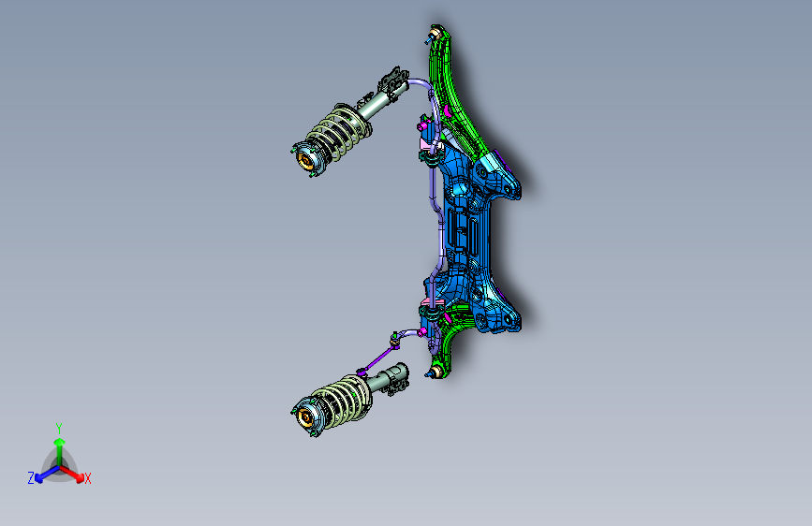Select the lower strut knuckle bracket
Image resolution: width=812 pixels, height=526 pixels.
[397, 378]
